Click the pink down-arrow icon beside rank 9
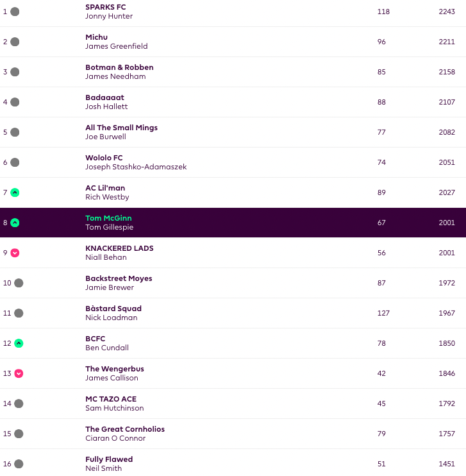Viewport: 466px width, 476px height. coord(15,253)
